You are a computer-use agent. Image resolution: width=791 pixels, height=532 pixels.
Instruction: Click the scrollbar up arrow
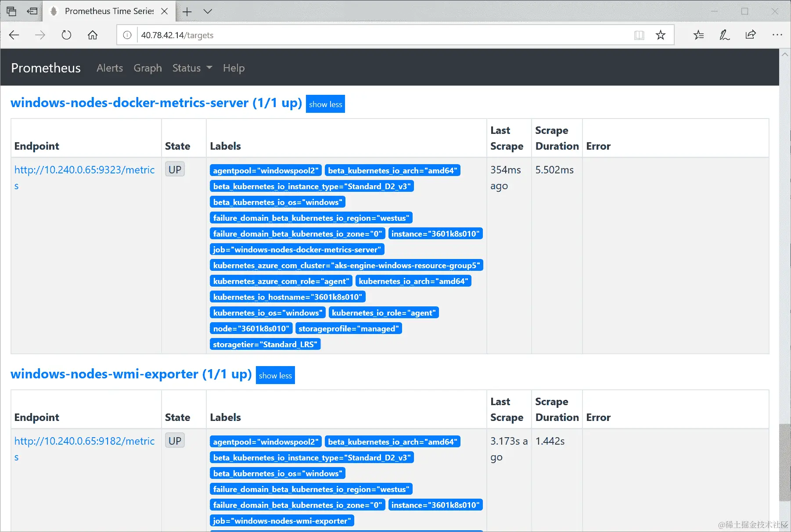pyautogui.click(x=785, y=54)
